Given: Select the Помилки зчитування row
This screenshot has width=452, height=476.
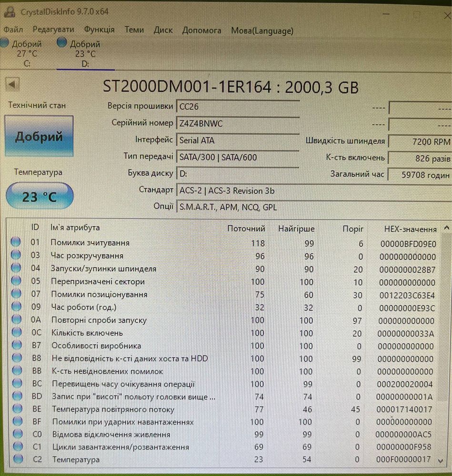Looking at the screenshot, I should tap(225, 243).
